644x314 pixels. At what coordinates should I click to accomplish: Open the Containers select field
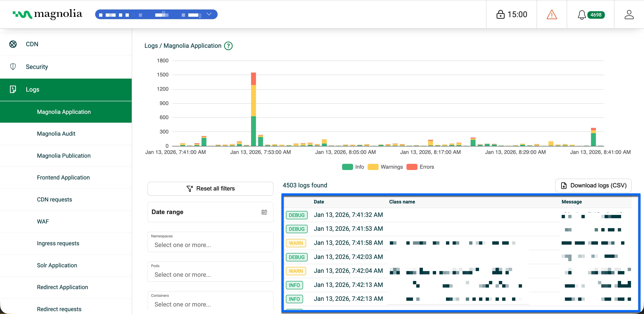211,301
